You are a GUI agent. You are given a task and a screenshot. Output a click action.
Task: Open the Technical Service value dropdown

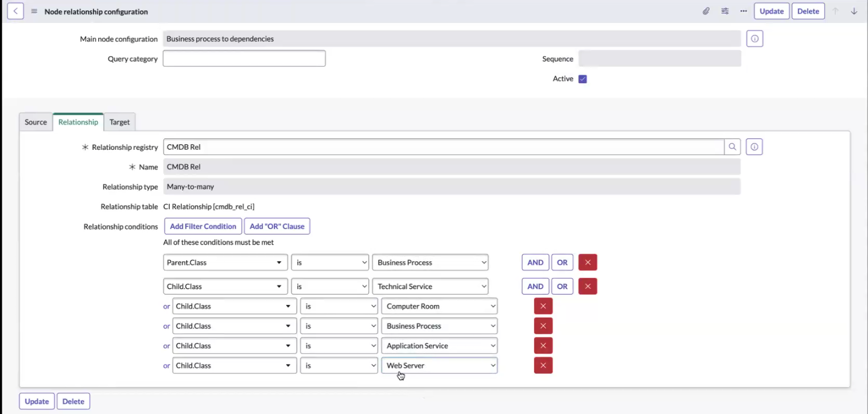430,286
